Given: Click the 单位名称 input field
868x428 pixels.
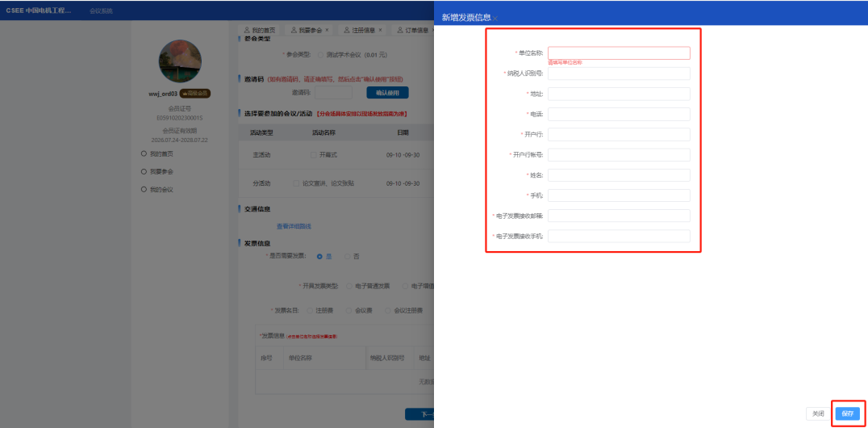Looking at the screenshot, I should click(618, 53).
